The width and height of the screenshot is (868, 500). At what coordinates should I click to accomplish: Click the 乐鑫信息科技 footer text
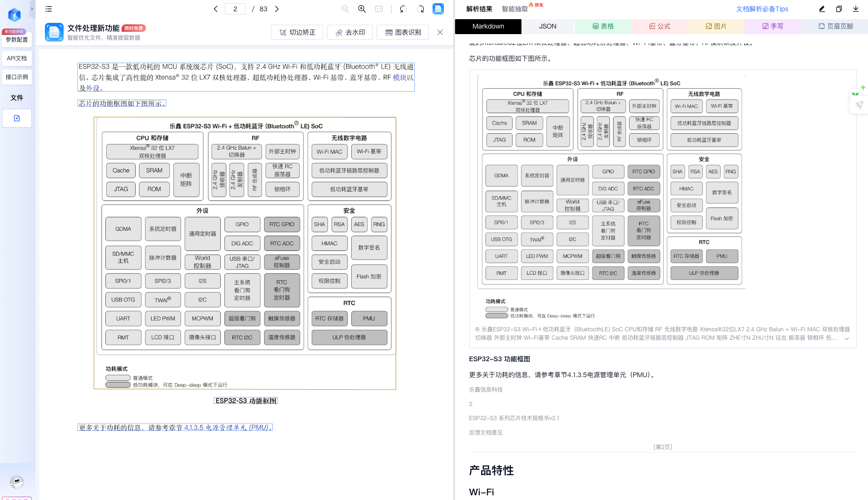486,389
